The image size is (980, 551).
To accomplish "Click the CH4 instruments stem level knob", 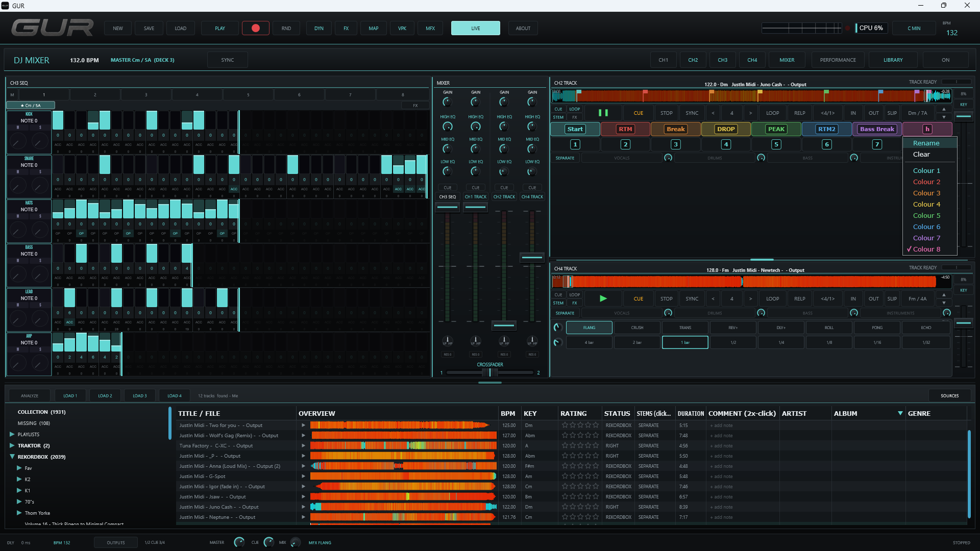I will click(x=947, y=313).
